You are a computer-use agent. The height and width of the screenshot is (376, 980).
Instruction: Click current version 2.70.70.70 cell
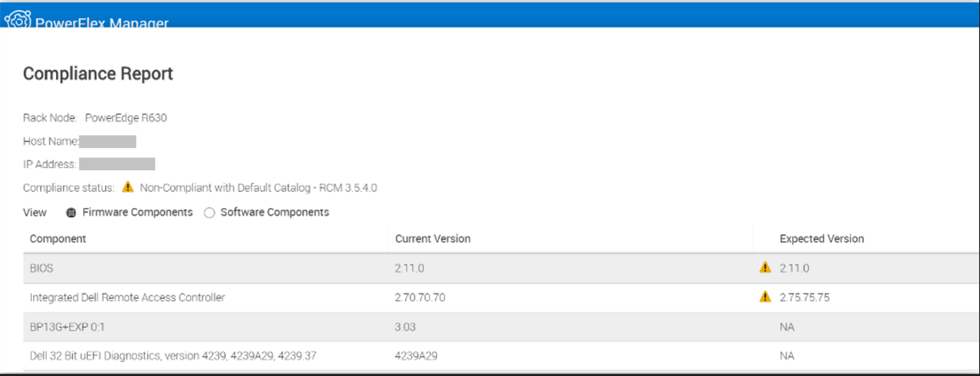point(420,298)
